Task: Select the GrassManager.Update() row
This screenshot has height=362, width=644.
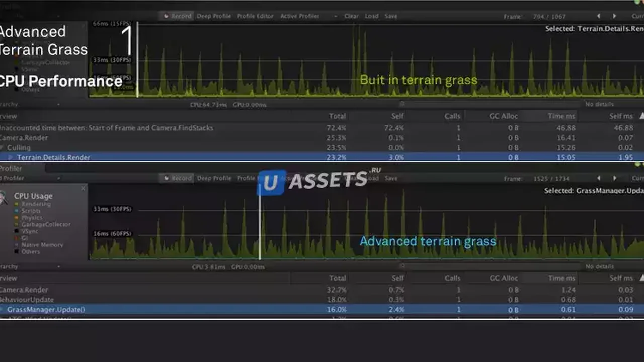Action: tap(322, 309)
